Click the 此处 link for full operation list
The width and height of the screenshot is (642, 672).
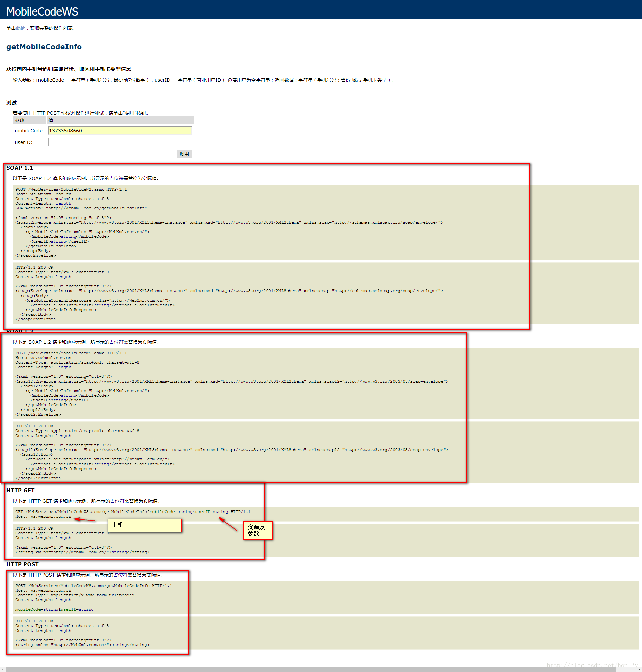click(x=21, y=28)
